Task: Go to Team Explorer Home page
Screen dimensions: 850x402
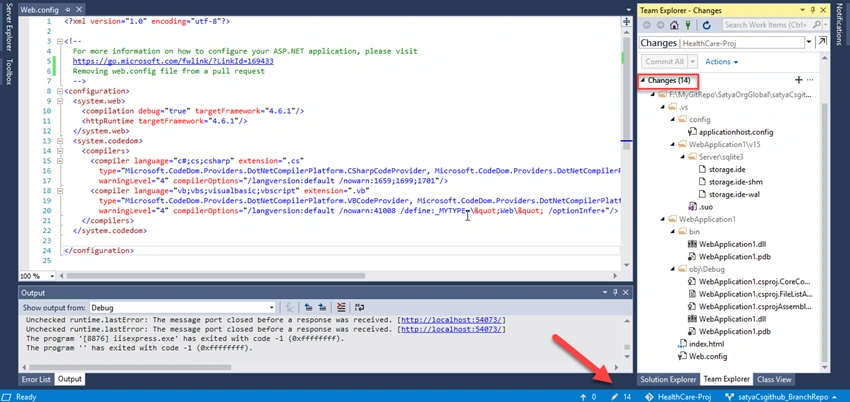Action: point(674,25)
